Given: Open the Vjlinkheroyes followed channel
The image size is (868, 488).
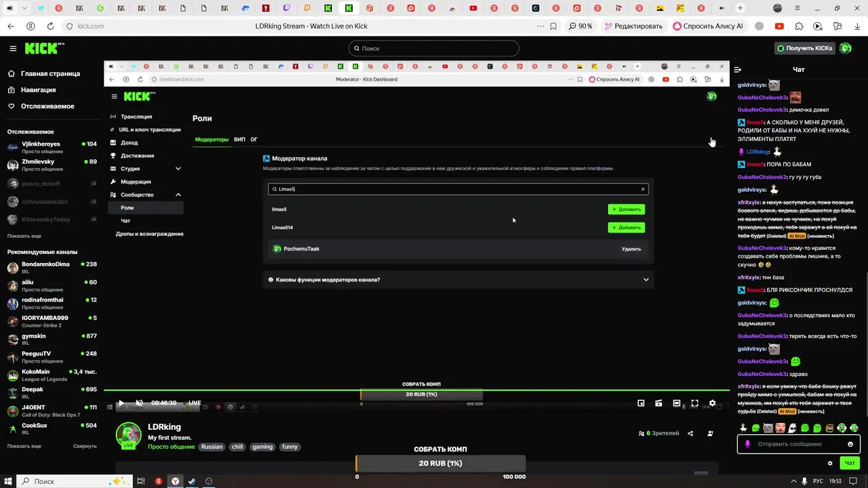Looking at the screenshot, I should pyautogui.click(x=52, y=146).
